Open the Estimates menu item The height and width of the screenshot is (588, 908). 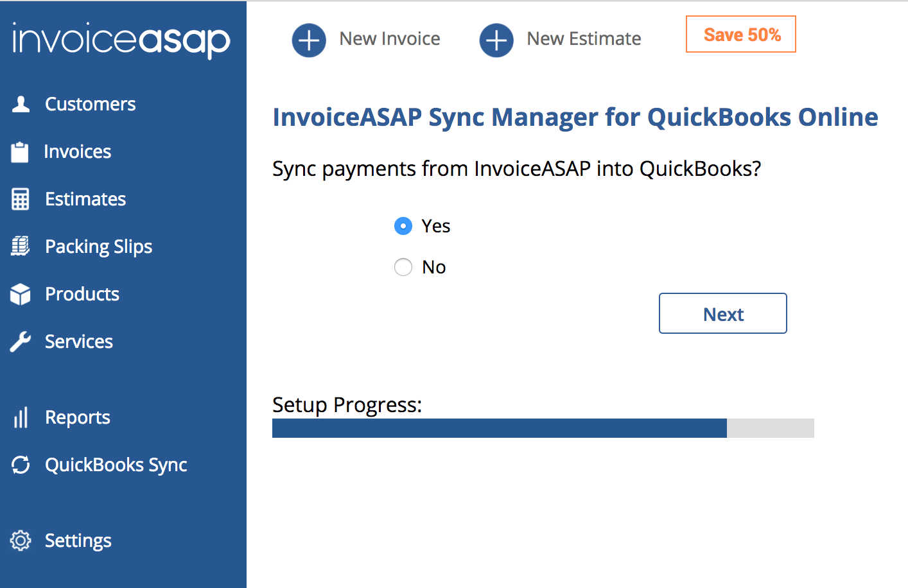coord(85,199)
